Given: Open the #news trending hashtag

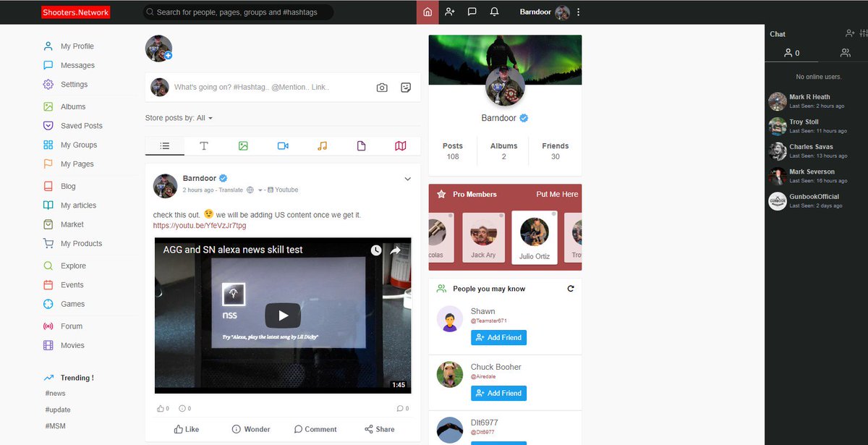Looking at the screenshot, I should click(55, 394).
